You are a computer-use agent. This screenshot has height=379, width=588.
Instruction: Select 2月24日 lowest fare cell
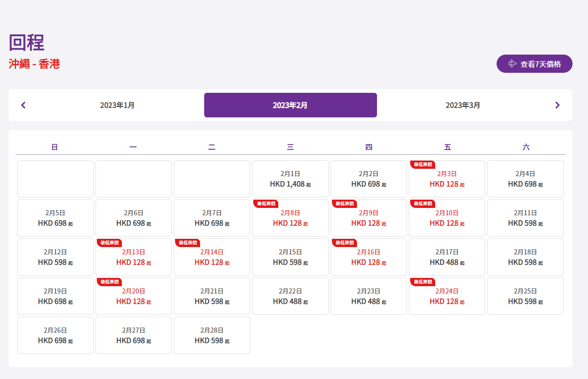tap(447, 296)
